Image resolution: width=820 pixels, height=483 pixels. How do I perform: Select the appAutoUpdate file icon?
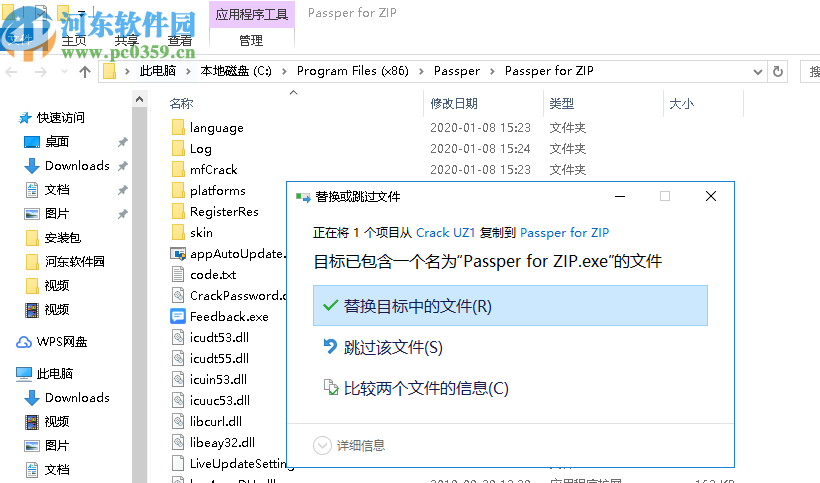178,254
